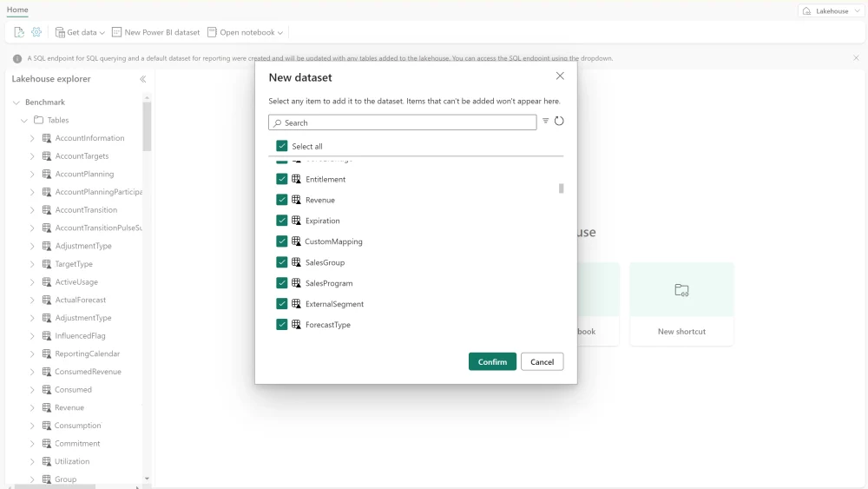This screenshot has width=868, height=489.
Task: Open the settings gear in toolbar
Action: (x=36, y=32)
